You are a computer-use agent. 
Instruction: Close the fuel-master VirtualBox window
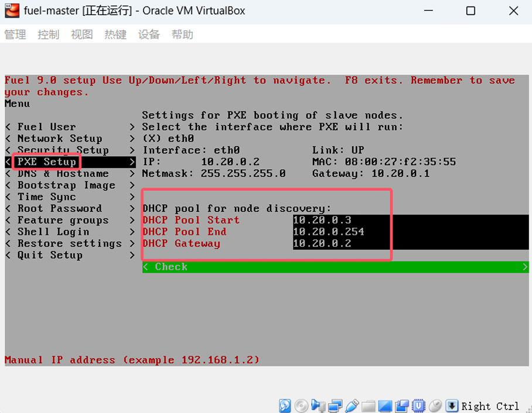(514, 11)
